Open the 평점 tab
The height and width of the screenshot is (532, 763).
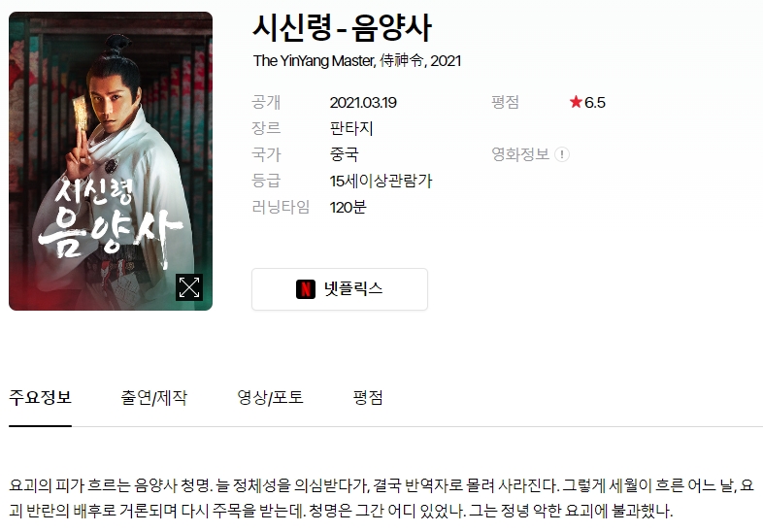[368, 398]
